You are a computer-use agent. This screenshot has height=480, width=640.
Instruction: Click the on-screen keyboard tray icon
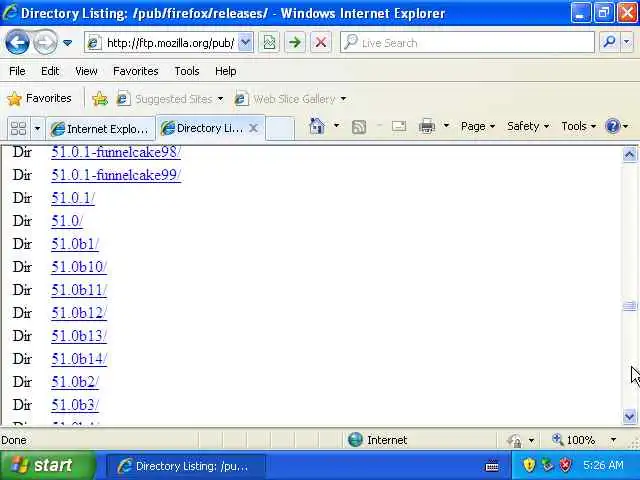(x=491, y=466)
